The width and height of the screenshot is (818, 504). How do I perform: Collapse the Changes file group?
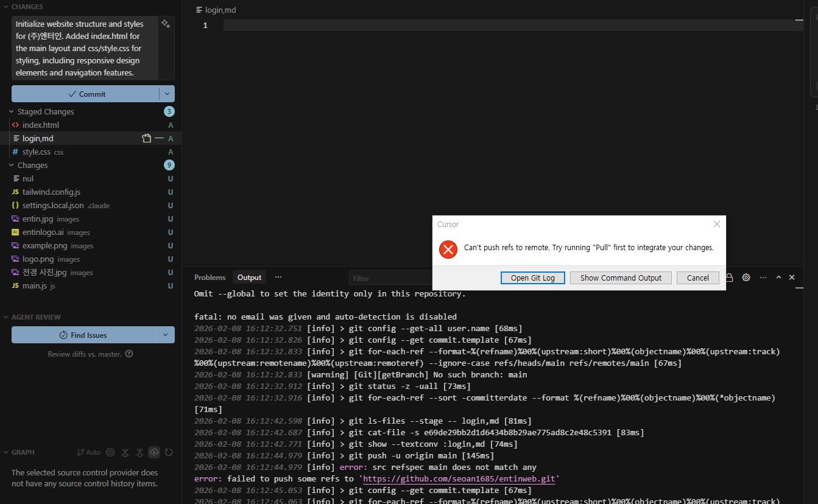[x=12, y=165]
